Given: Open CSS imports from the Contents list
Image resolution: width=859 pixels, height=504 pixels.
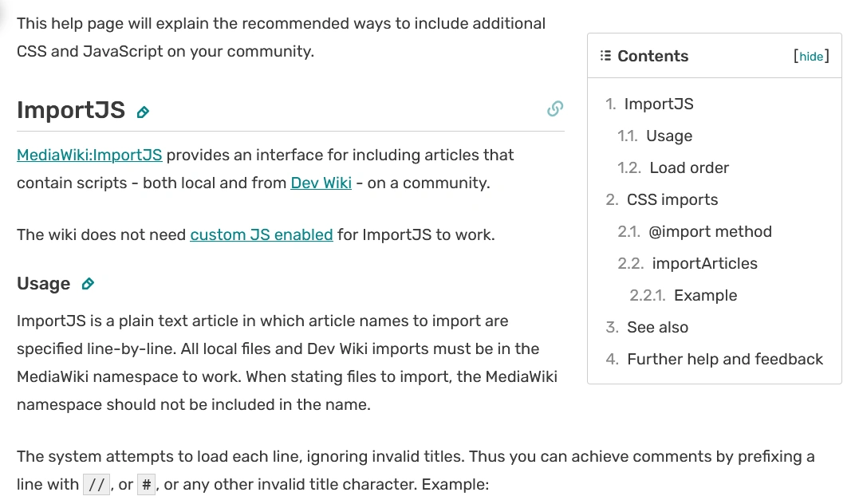Looking at the screenshot, I should point(672,199).
